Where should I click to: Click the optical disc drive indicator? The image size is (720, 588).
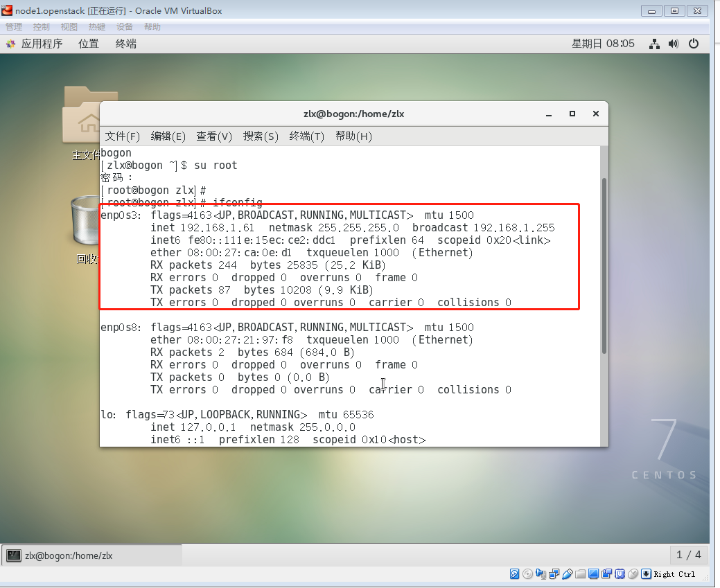tap(528, 573)
